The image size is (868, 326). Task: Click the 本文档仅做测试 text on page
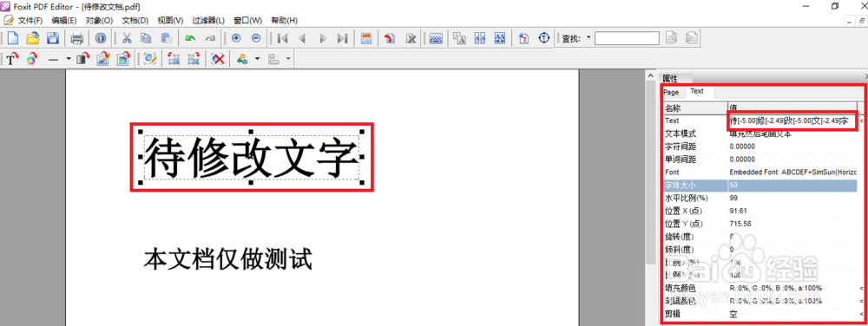point(228,259)
